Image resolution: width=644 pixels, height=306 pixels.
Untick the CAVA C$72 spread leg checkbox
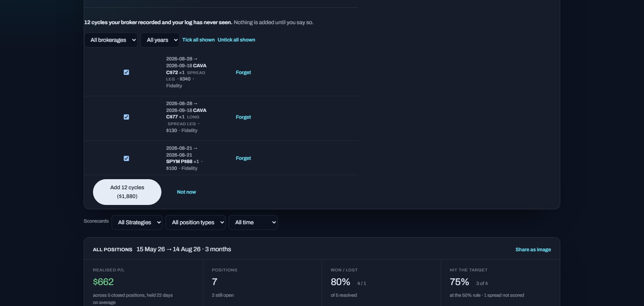tap(126, 72)
